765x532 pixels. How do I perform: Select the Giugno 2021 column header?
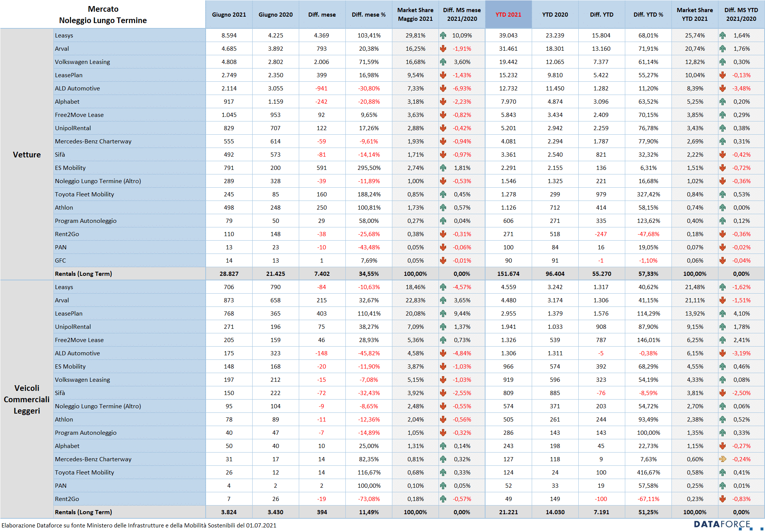[229, 14]
